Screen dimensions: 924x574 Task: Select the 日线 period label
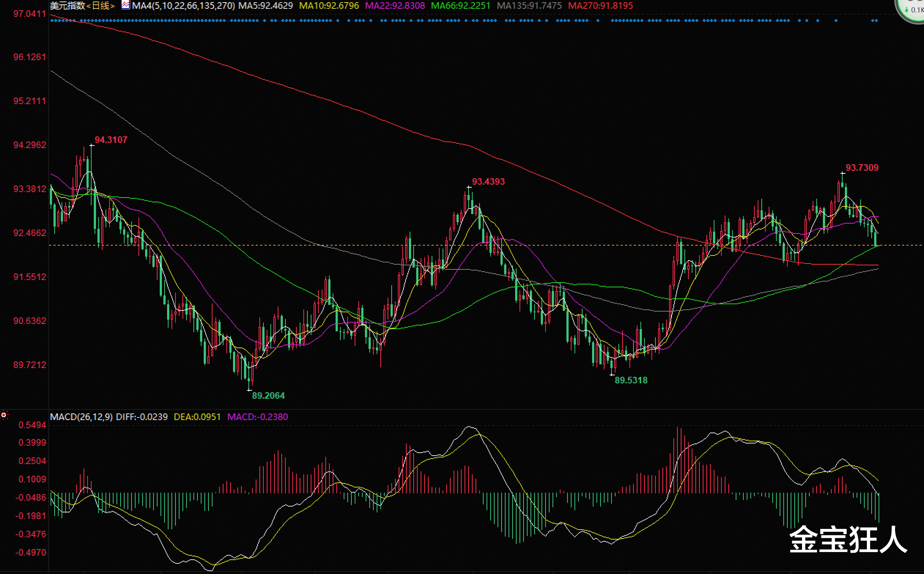pos(100,6)
